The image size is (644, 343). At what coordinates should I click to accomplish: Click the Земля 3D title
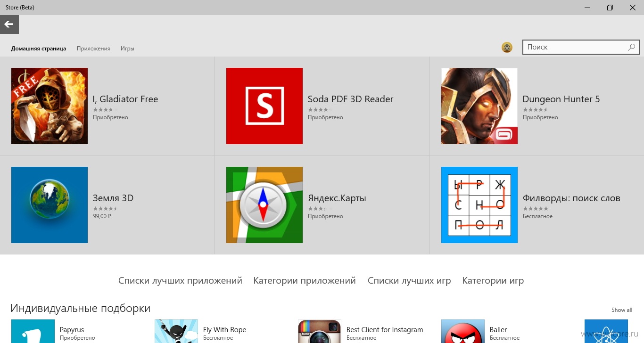(113, 198)
